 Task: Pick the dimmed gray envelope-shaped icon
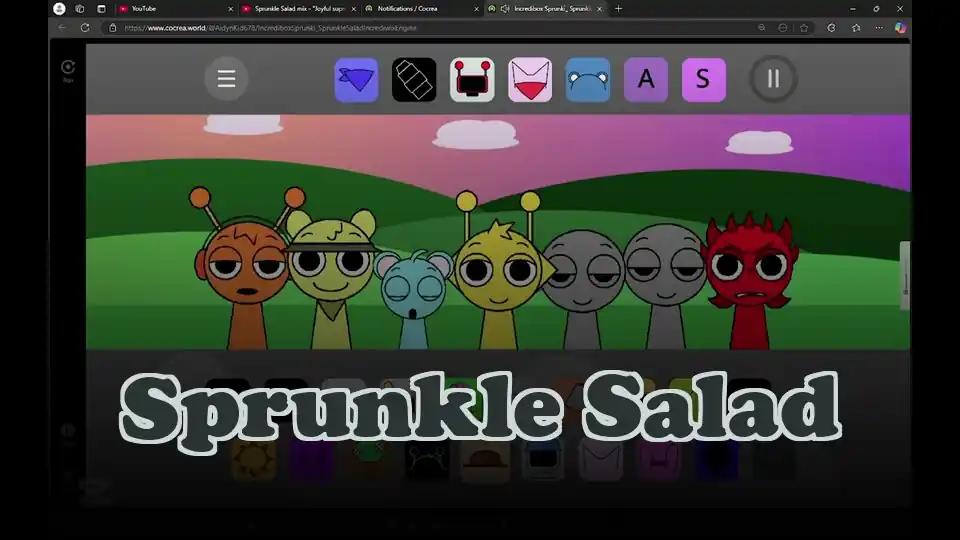click(601, 460)
